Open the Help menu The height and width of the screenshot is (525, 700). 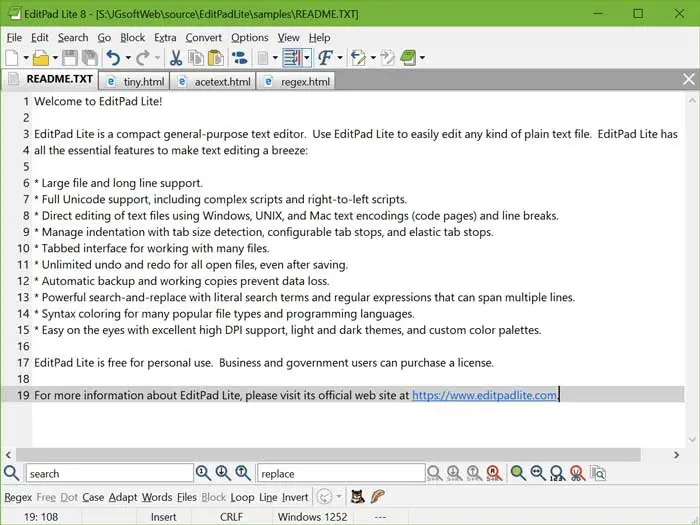click(320, 38)
